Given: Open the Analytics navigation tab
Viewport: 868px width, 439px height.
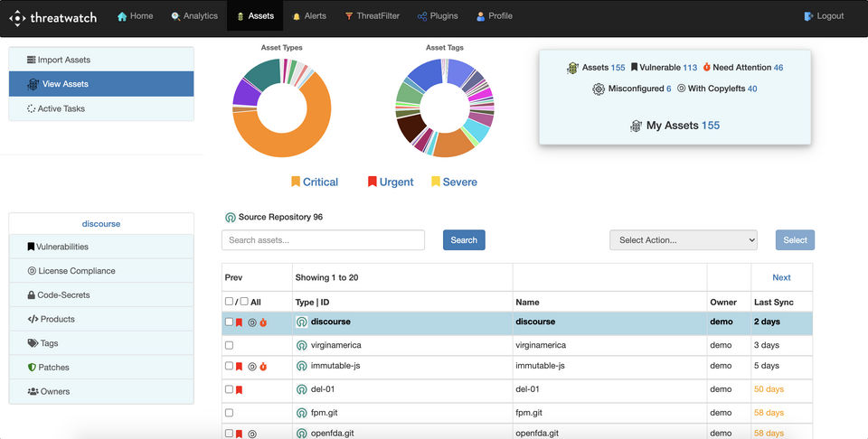Looking at the screenshot, I should tap(194, 16).
